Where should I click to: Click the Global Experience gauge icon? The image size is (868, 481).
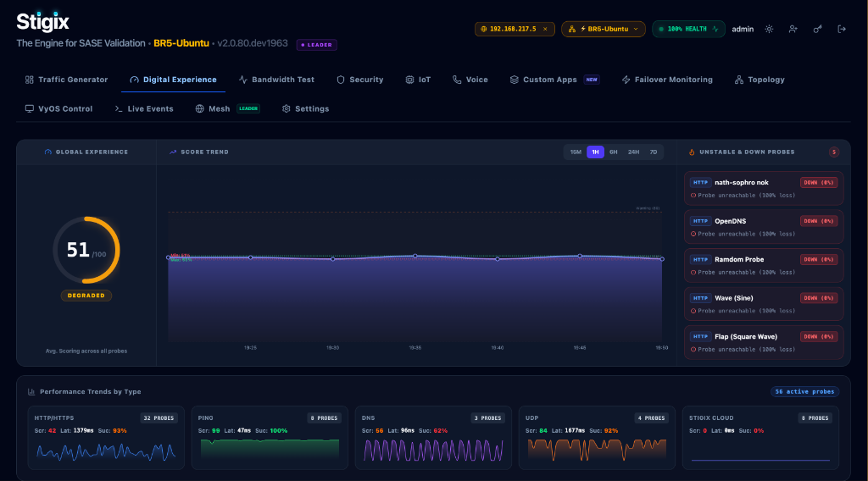(x=47, y=152)
